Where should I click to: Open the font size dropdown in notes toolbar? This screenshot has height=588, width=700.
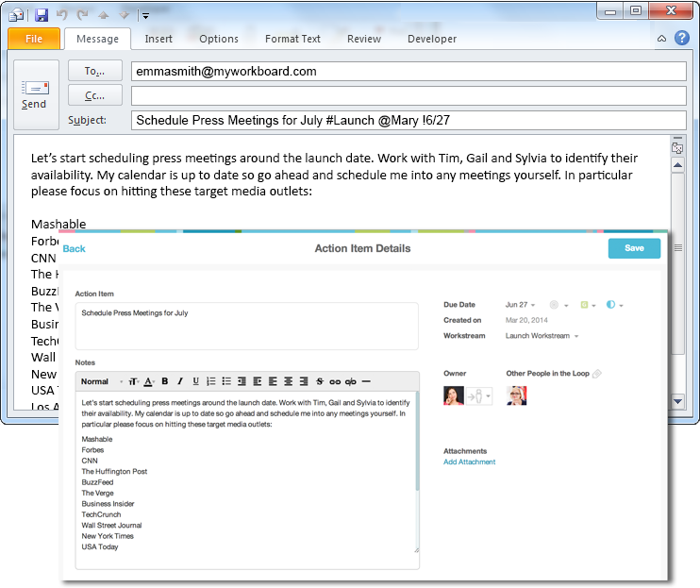(134, 381)
